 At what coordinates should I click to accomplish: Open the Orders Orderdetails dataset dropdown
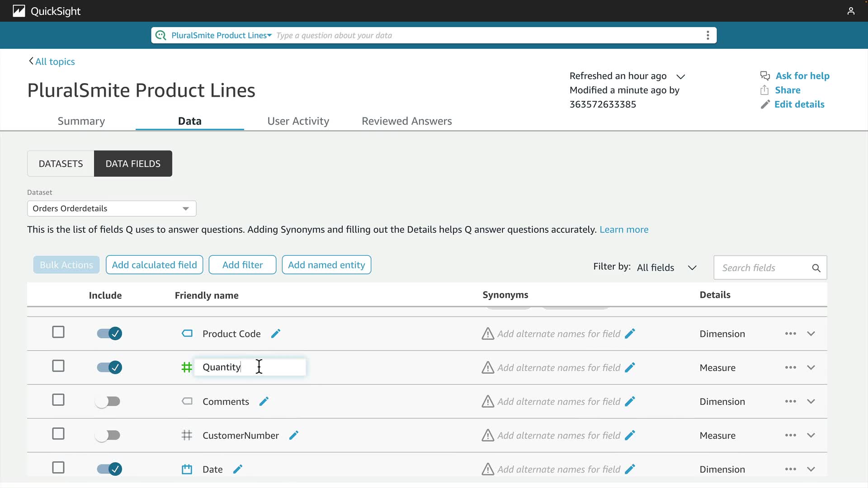click(x=112, y=208)
